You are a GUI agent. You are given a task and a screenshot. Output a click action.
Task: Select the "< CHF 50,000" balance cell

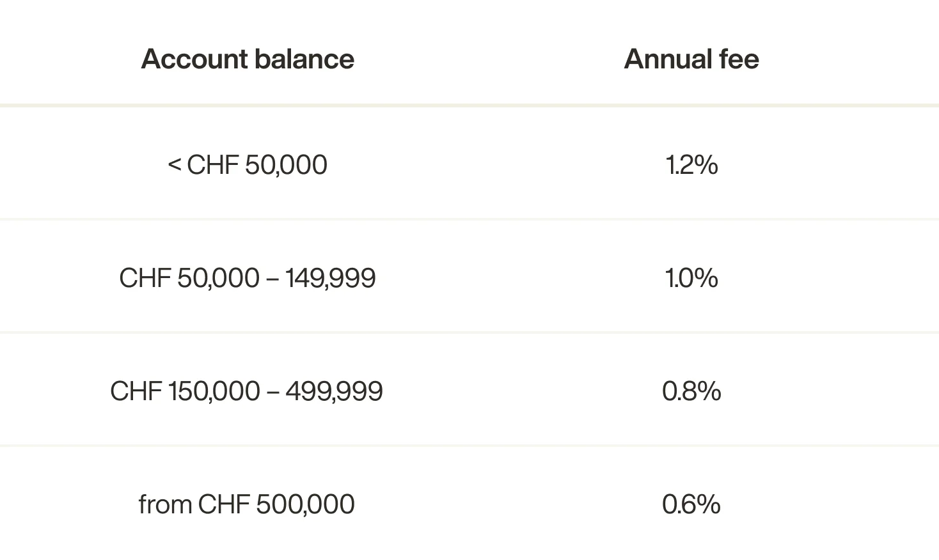(x=248, y=165)
